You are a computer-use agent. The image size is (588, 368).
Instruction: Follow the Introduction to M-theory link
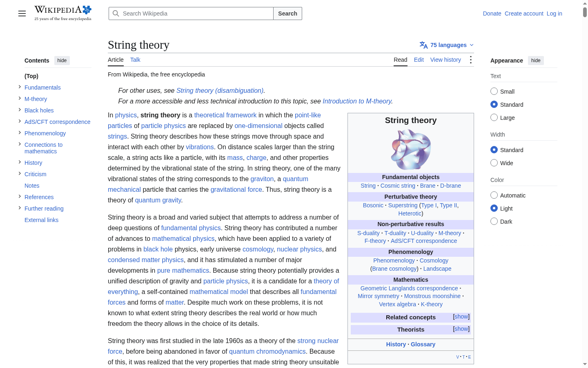point(357,101)
